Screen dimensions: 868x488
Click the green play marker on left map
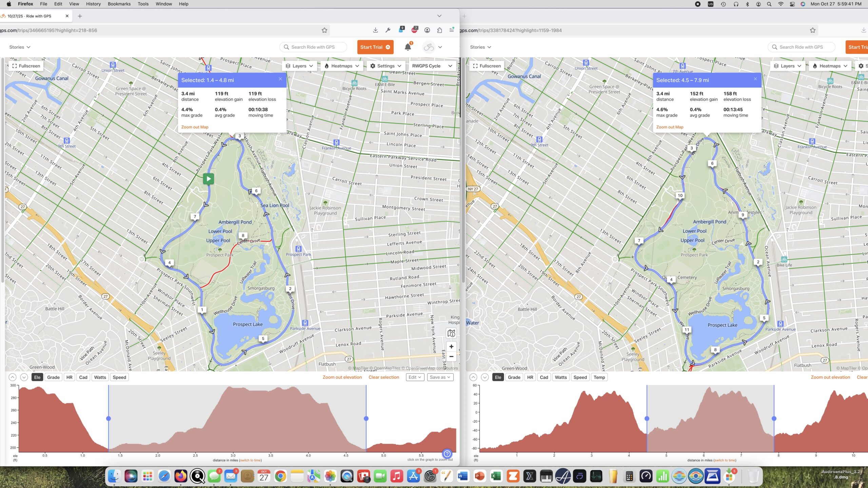pyautogui.click(x=208, y=179)
